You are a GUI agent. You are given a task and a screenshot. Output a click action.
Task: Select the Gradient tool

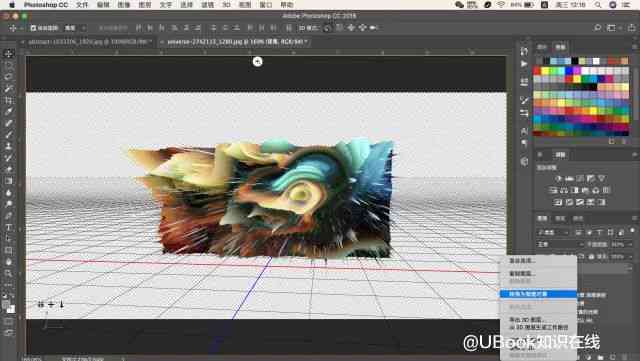coord(9,181)
